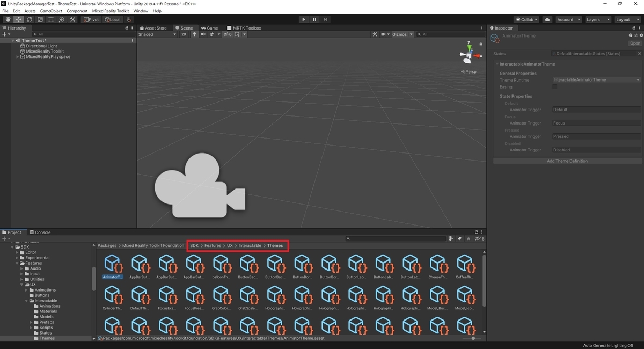Click the Play button
The image size is (644, 349).
[x=303, y=19]
